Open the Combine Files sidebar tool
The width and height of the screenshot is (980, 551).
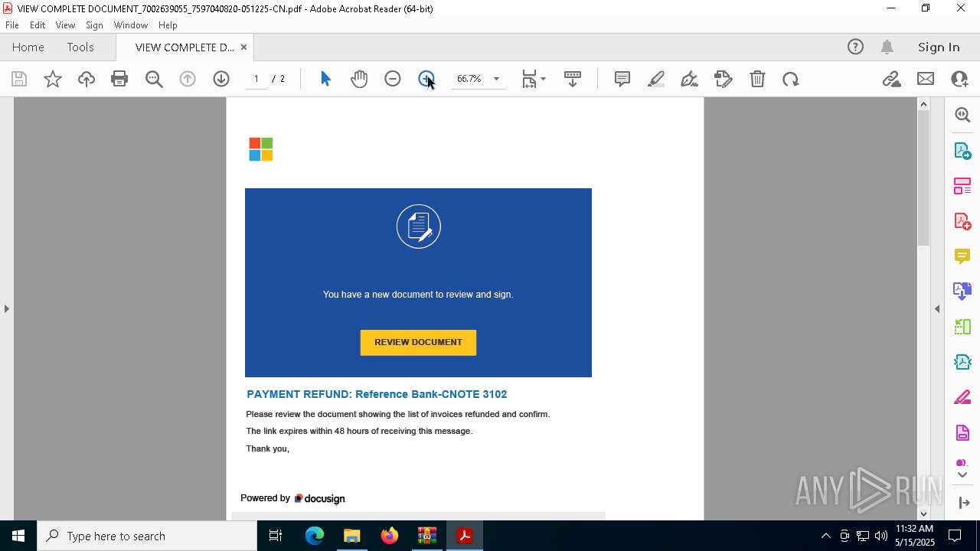pyautogui.click(x=962, y=292)
